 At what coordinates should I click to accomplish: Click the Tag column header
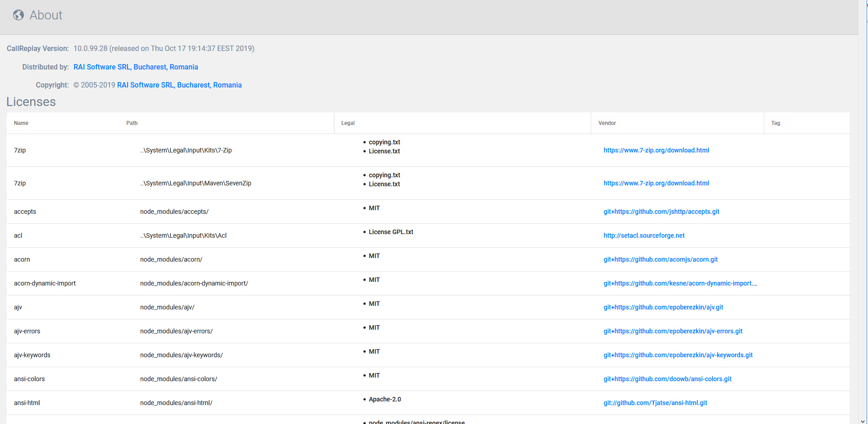[x=776, y=123]
